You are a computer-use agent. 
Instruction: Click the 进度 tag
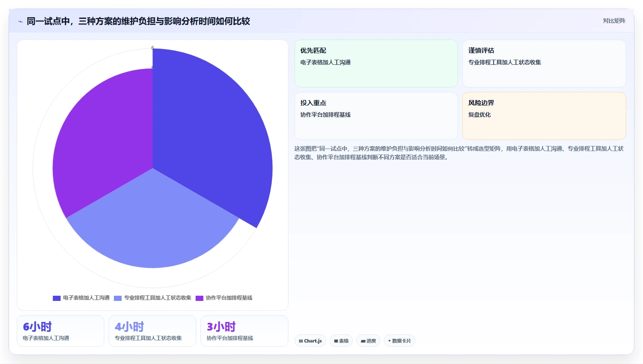coord(368,341)
